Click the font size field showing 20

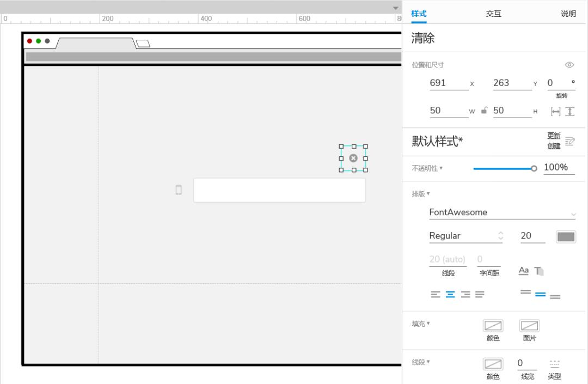[532, 236]
